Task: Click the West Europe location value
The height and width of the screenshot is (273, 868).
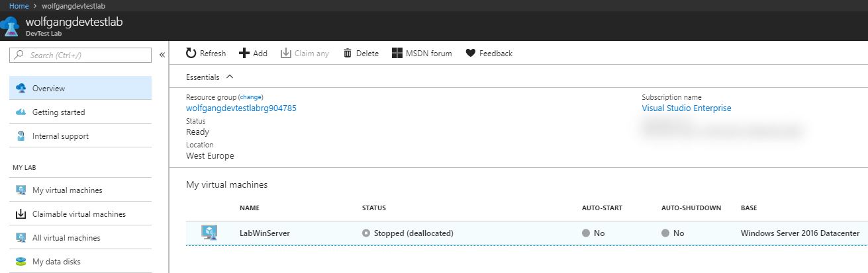Action: pyautogui.click(x=210, y=156)
